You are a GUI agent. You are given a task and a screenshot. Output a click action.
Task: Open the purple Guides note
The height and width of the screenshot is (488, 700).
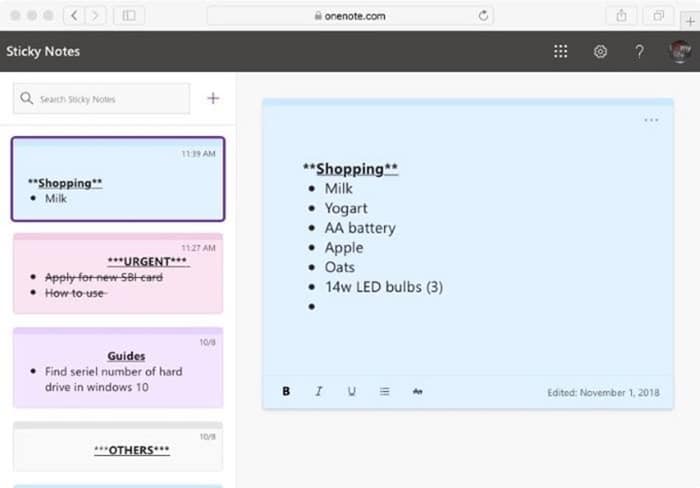118,368
